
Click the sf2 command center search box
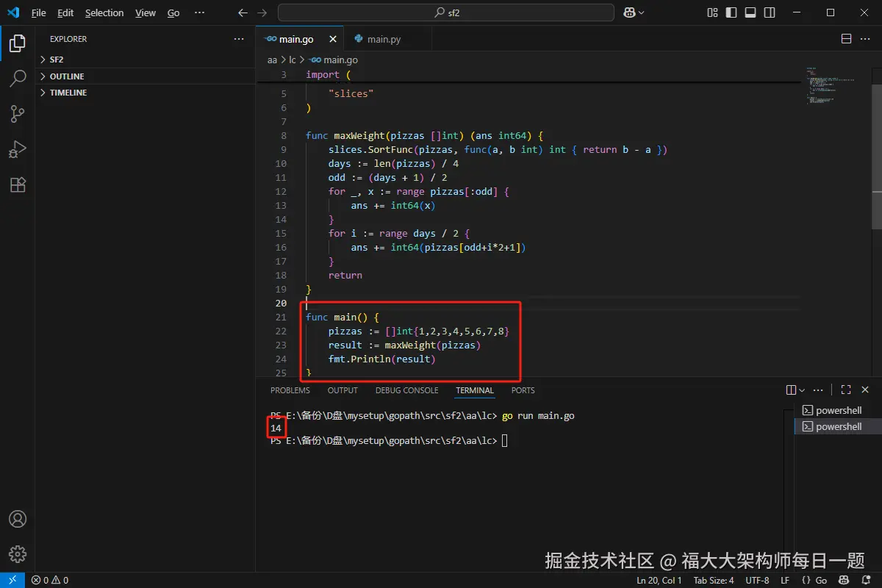[446, 12]
